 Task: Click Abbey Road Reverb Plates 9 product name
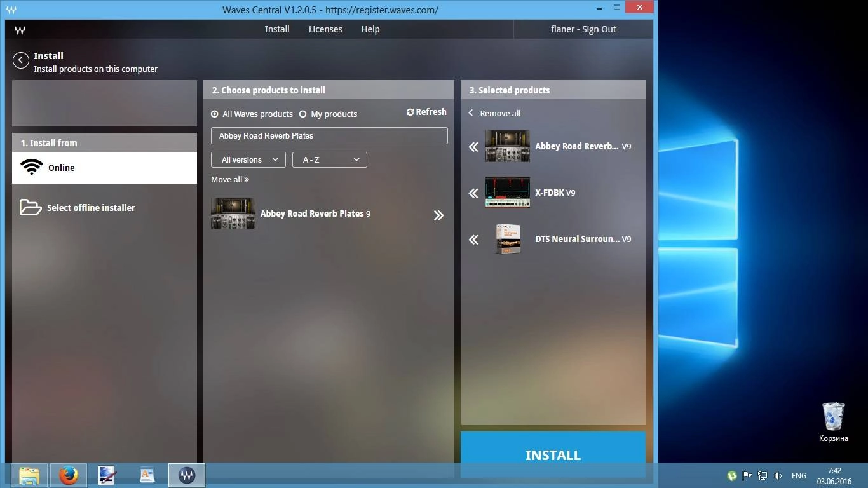click(x=315, y=213)
